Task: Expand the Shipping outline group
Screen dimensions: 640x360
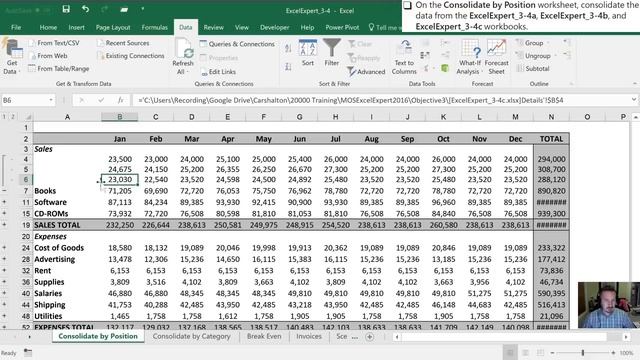Action: (x=4, y=304)
